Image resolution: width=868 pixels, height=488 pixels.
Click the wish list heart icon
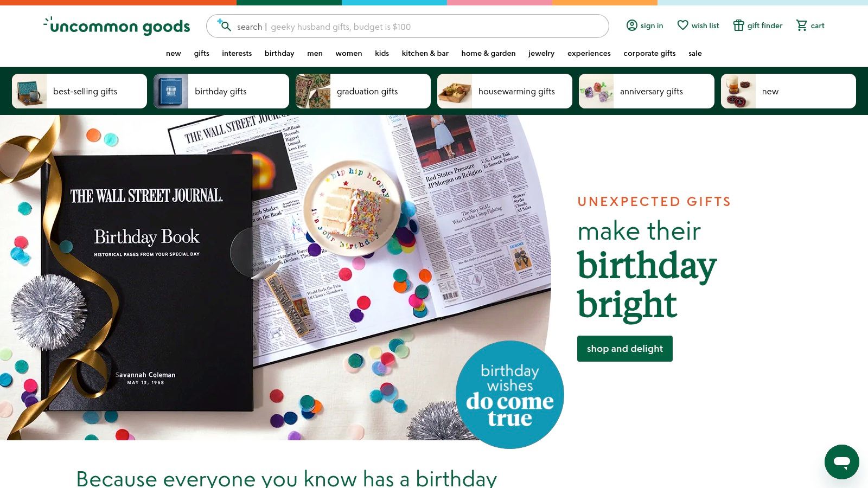coord(682,25)
